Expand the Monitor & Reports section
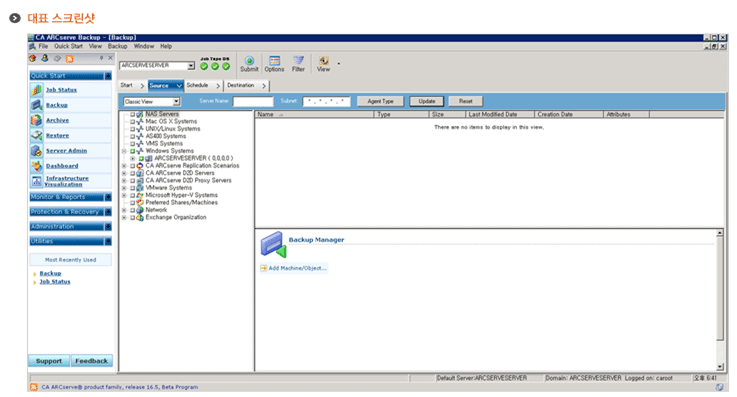The width and height of the screenshot is (737, 397). click(108, 197)
